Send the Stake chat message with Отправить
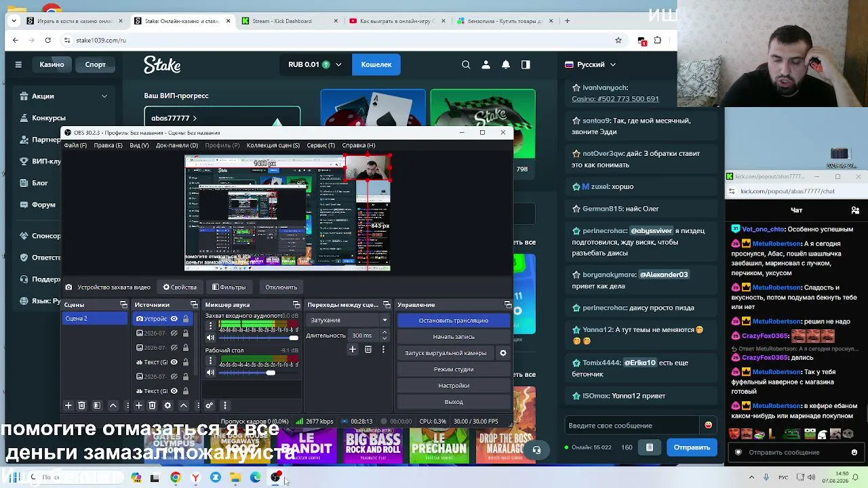 point(692,447)
